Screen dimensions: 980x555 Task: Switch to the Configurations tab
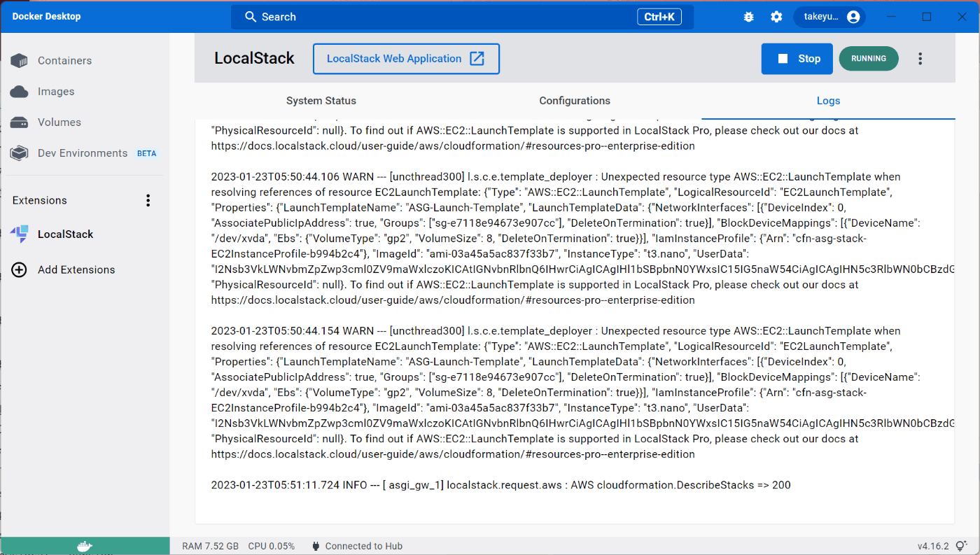575,101
